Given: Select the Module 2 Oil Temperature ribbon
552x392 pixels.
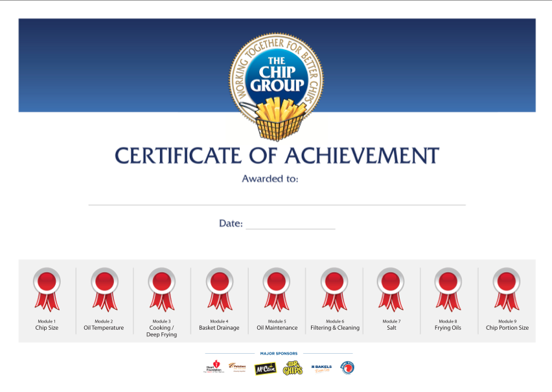Looking at the screenshot, I should [104, 290].
